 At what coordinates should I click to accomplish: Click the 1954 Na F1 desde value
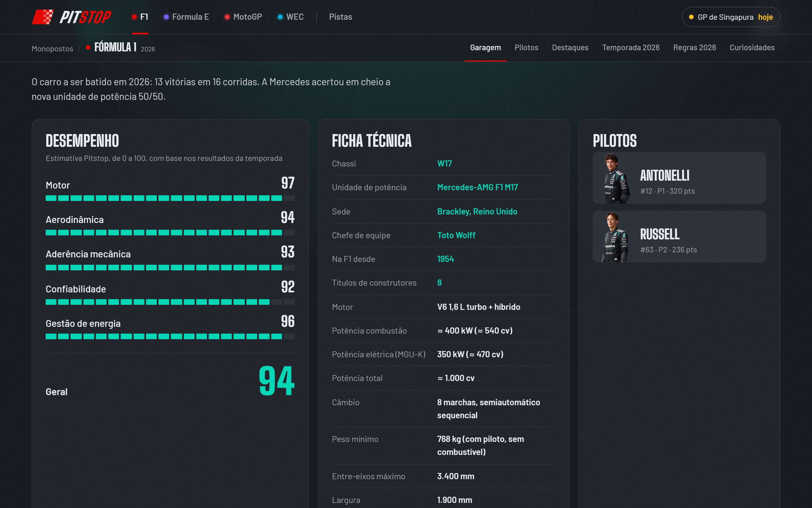(x=445, y=259)
